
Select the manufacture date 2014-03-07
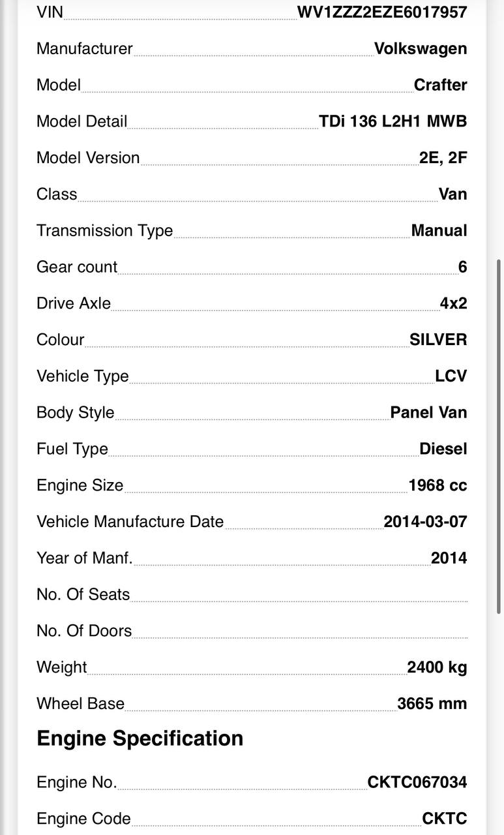[425, 522]
